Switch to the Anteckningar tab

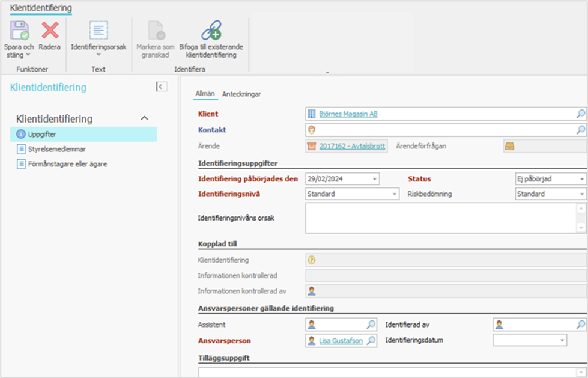pos(241,94)
